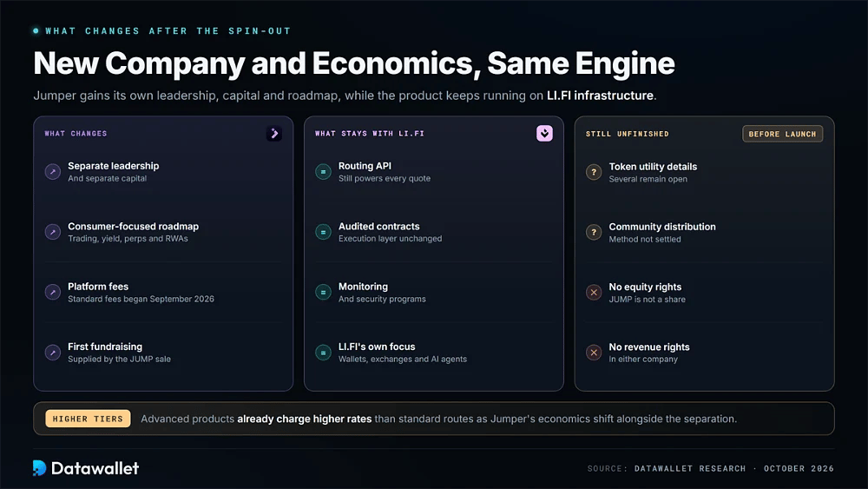Click 'Still powers every quote' subtext
Image resolution: width=868 pixels, height=489 pixels.
[385, 178]
